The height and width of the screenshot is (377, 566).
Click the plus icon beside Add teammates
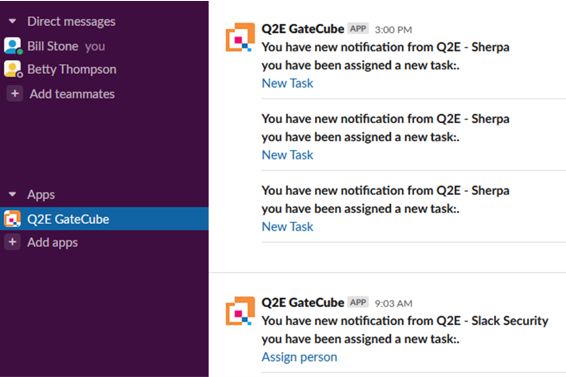coord(15,94)
